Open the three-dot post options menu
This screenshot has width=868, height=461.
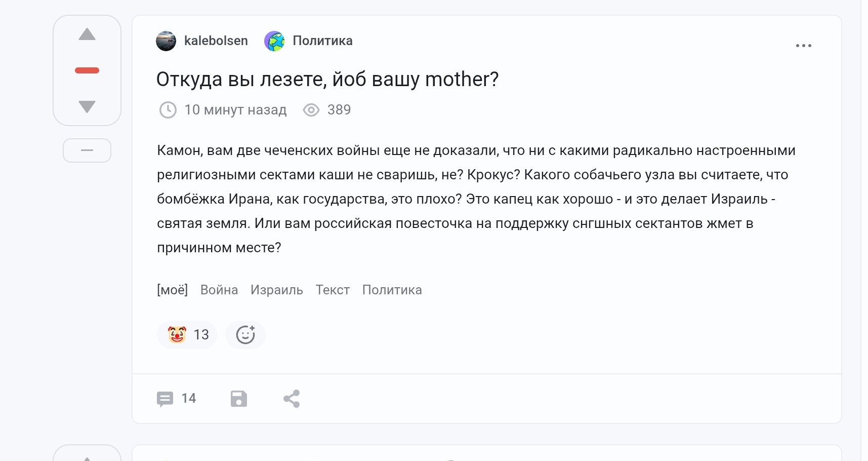click(803, 46)
